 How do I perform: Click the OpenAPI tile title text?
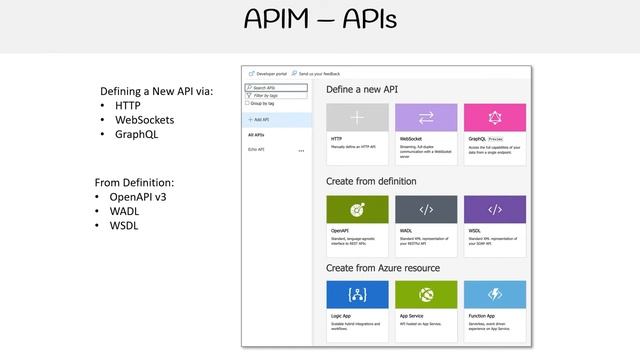(x=340, y=231)
